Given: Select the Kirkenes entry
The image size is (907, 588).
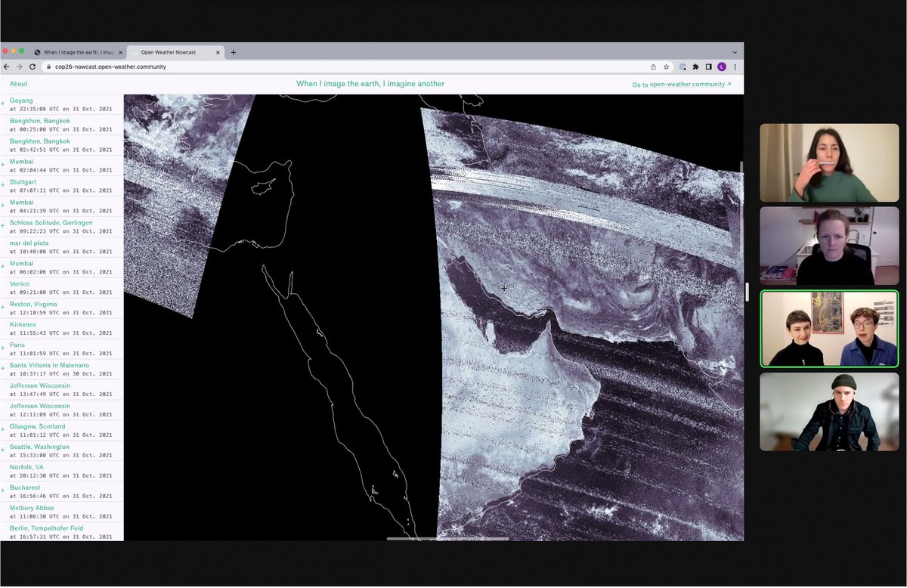Looking at the screenshot, I should [x=61, y=329].
